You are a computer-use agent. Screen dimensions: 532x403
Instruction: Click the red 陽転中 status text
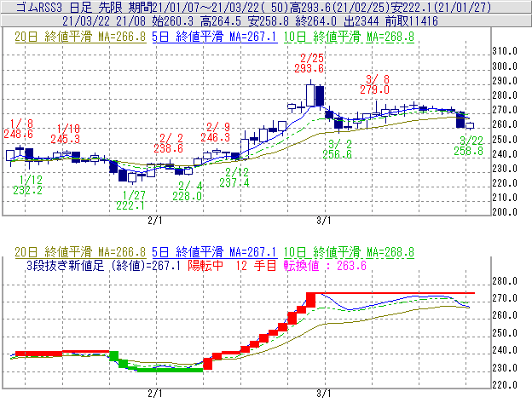[205, 265]
